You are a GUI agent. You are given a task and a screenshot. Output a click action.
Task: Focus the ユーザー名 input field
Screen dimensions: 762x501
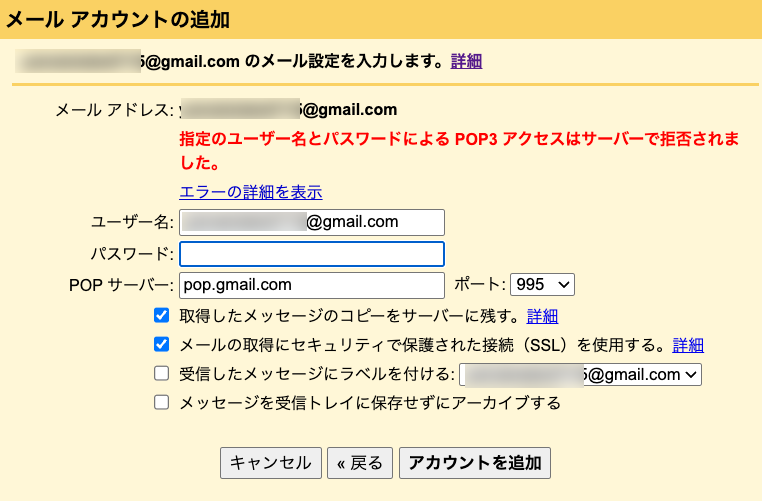(311, 222)
